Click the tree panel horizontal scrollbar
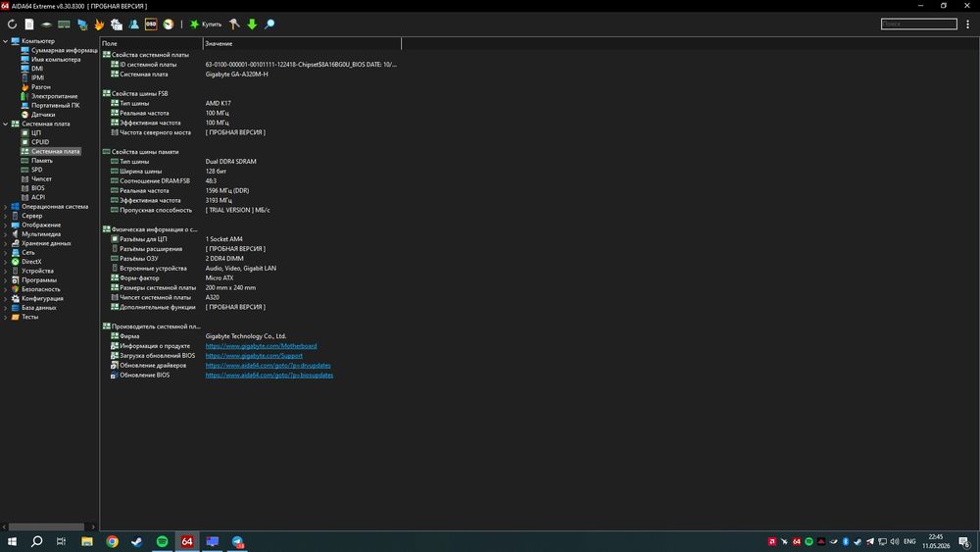The image size is (980, 552). (x=46, y=527)
